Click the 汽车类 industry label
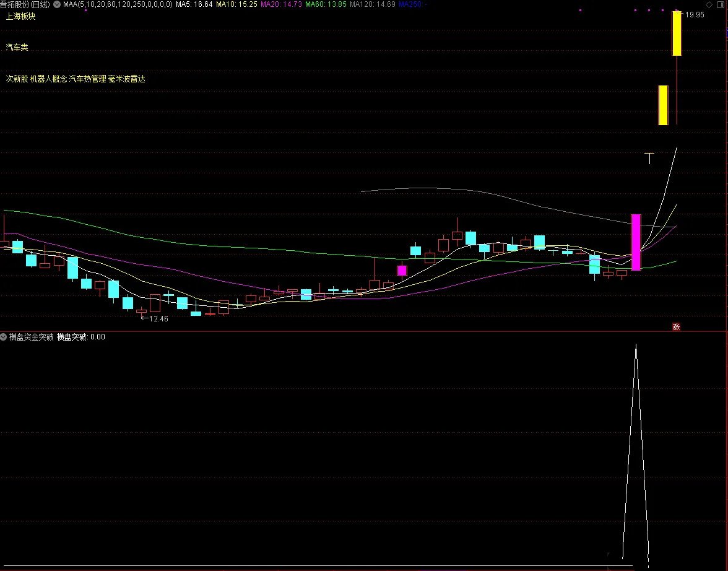 (17, 48)
